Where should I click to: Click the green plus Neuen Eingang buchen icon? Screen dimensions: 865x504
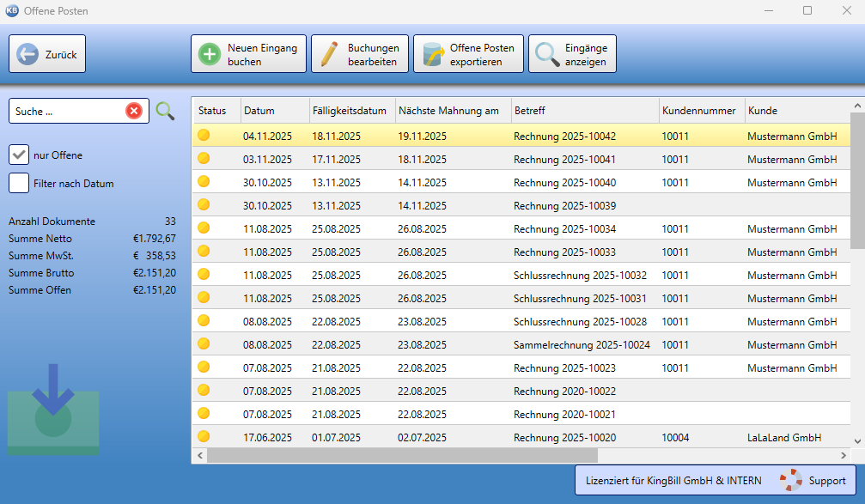click(210, 54)
